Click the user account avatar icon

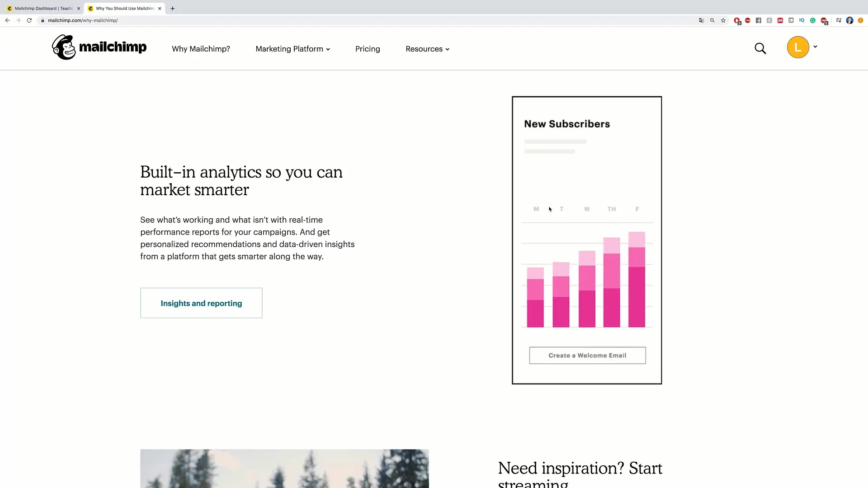pyautogui.click(x=798, y=47)
